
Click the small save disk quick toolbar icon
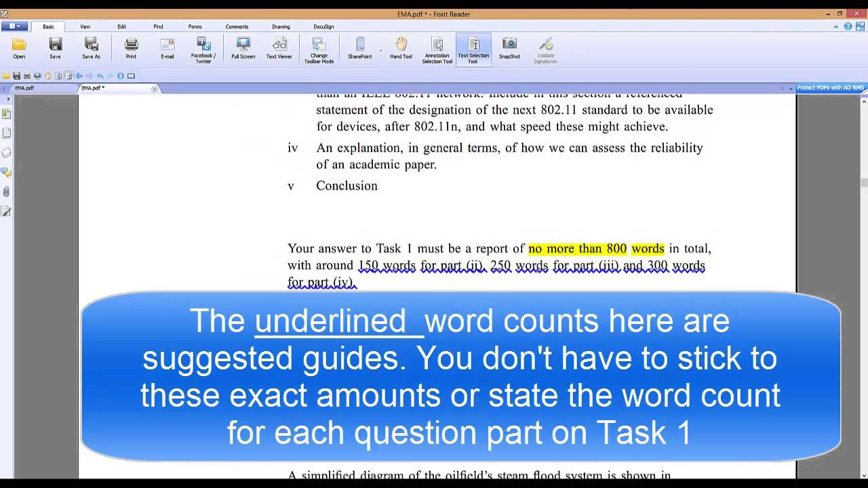point(17,76)
